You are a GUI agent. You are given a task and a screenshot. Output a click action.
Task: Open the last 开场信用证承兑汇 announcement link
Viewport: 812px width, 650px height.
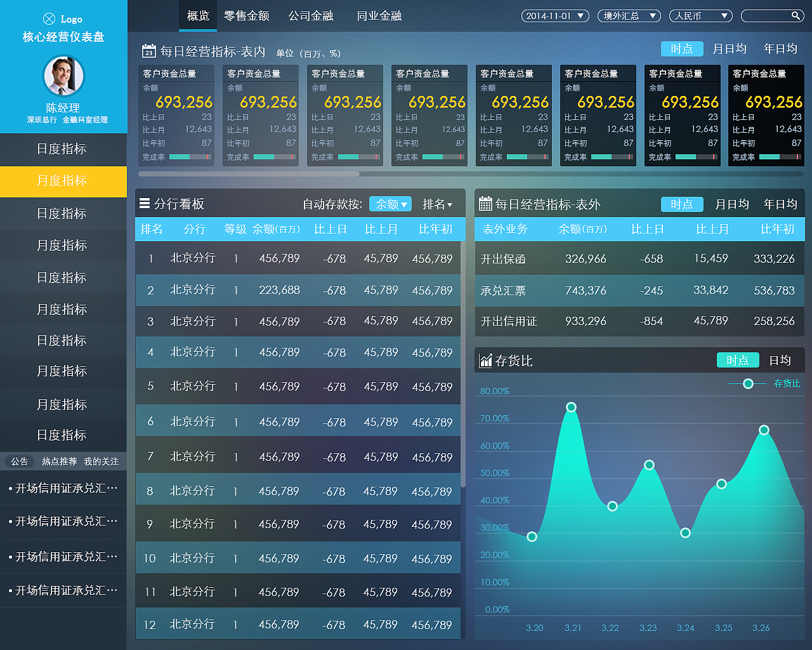click(63, 590)
